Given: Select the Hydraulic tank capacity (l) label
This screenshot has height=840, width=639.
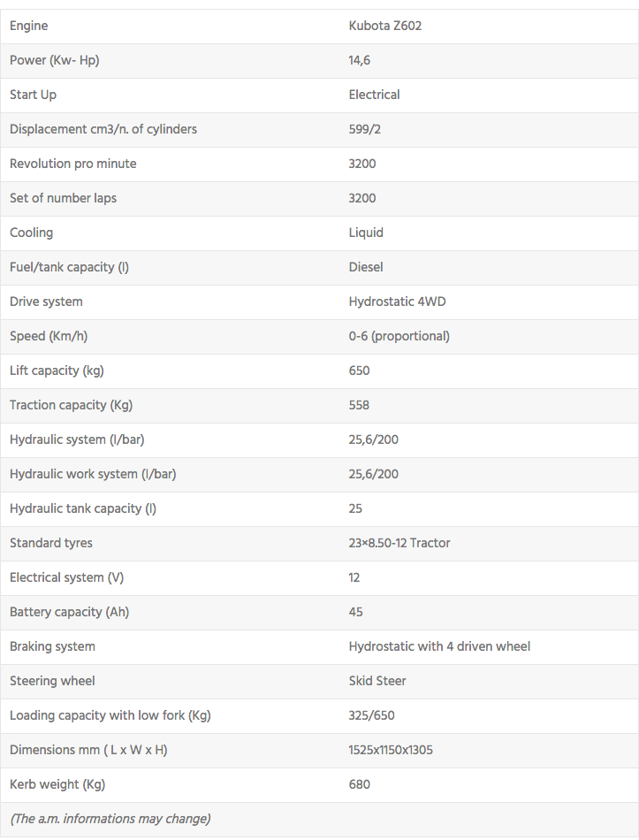Looking at the screenshot, I should point(83,508).
